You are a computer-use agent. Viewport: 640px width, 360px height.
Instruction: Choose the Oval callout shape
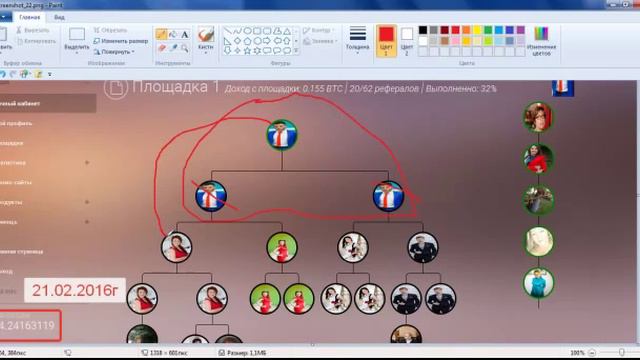(277, 51)
